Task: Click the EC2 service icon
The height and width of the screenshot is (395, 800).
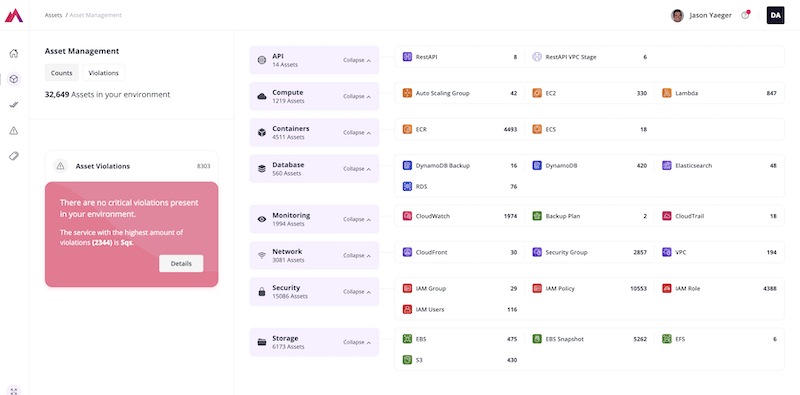Action: [x=537, y=93]
